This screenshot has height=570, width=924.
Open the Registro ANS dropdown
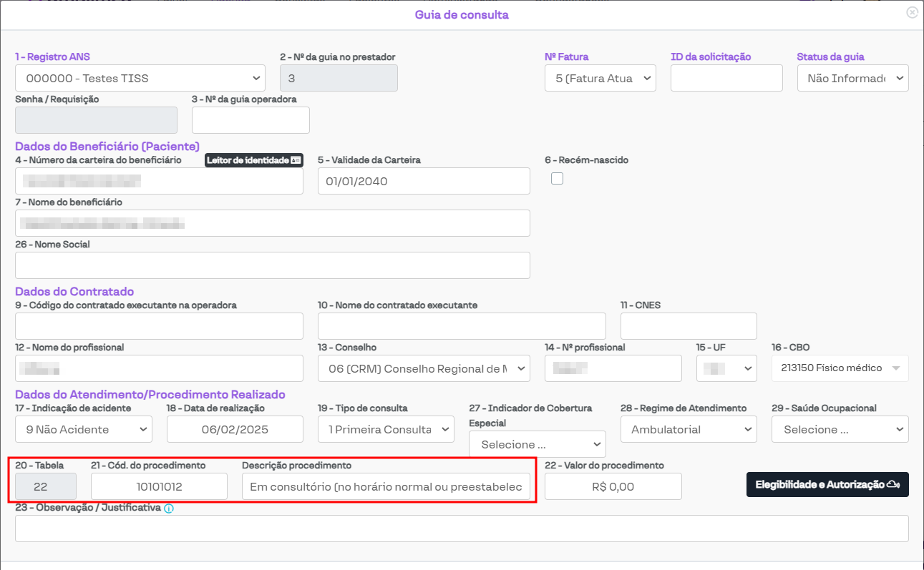(140, 78)
